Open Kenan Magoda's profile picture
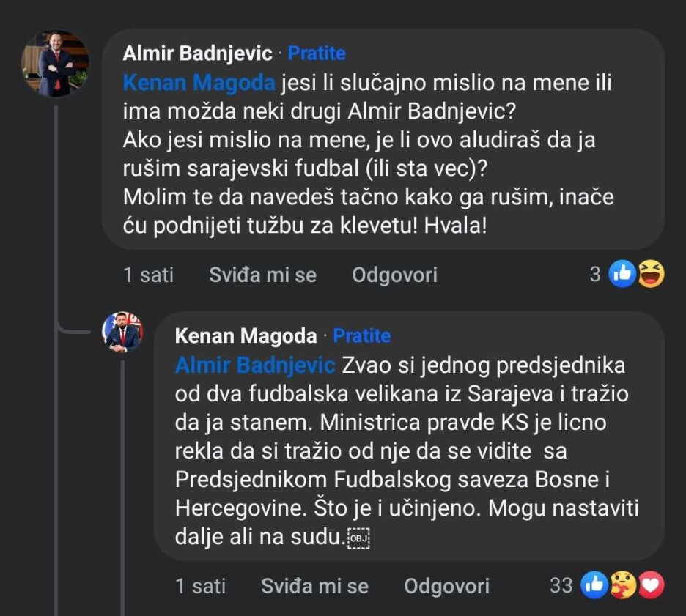Viewport: 686px width, 616px height. 122,332
